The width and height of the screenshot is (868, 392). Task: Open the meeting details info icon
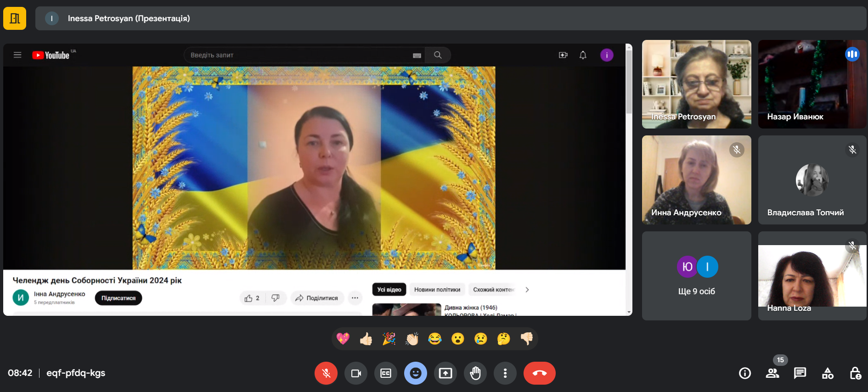(744, 373)
